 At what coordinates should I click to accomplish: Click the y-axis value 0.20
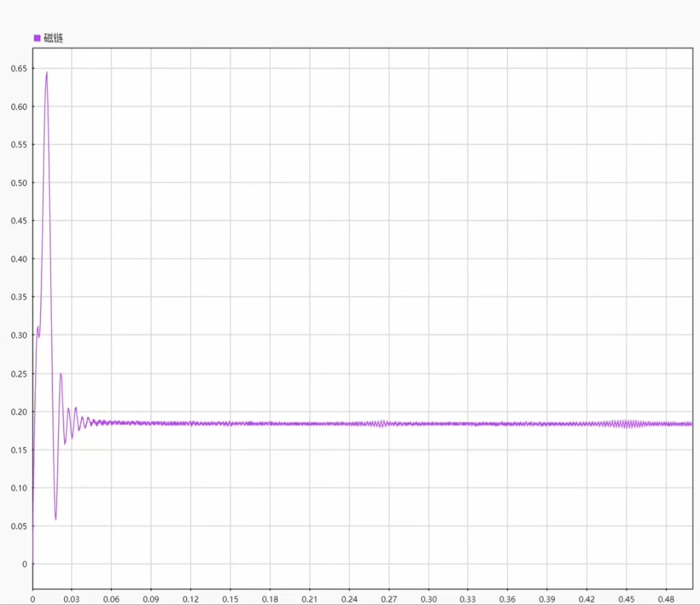19,412
